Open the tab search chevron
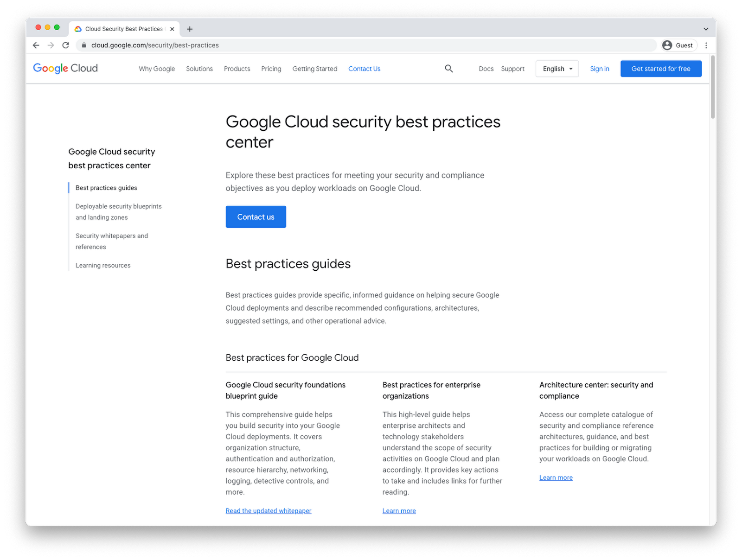 point(705,29)
